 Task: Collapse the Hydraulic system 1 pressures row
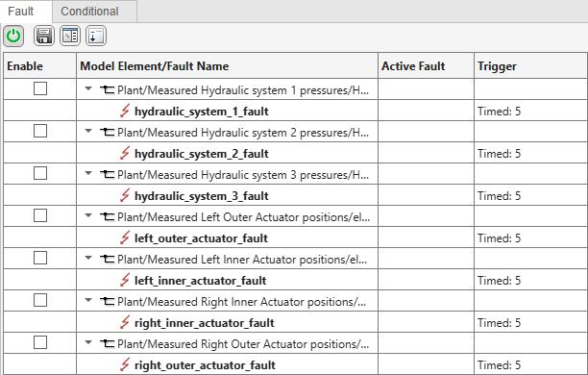88,88
